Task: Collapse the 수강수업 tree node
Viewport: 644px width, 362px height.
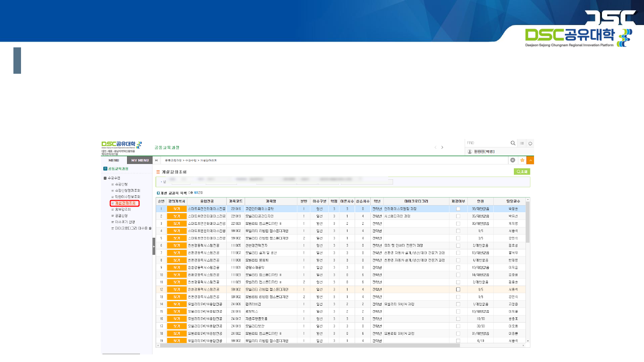Action: 105,178
